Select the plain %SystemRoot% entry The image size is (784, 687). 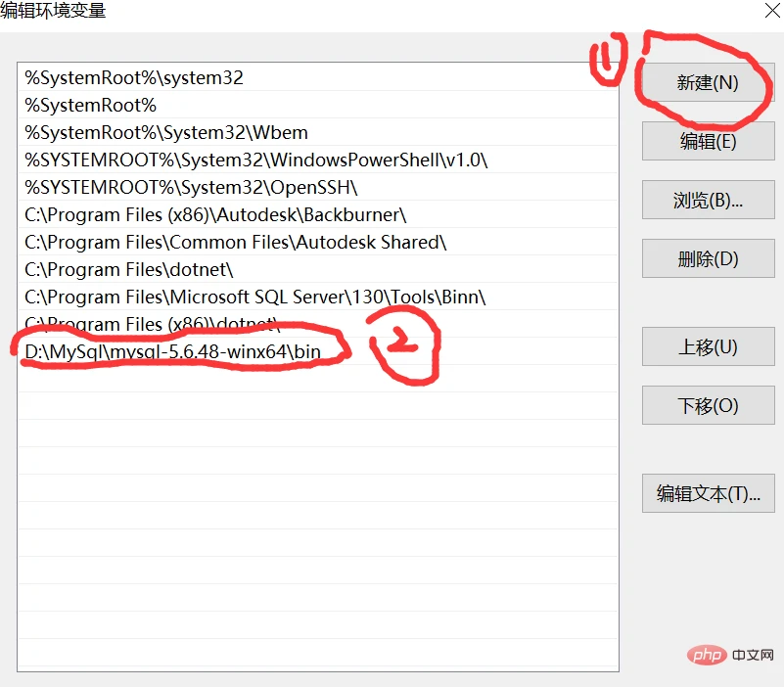click(x=318, y=105)
